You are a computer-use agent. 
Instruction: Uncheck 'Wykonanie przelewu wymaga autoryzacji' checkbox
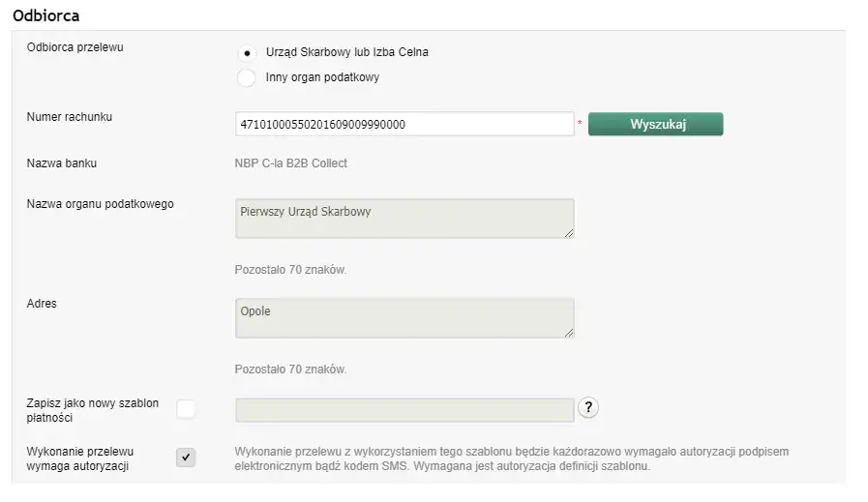pos(185,458)
